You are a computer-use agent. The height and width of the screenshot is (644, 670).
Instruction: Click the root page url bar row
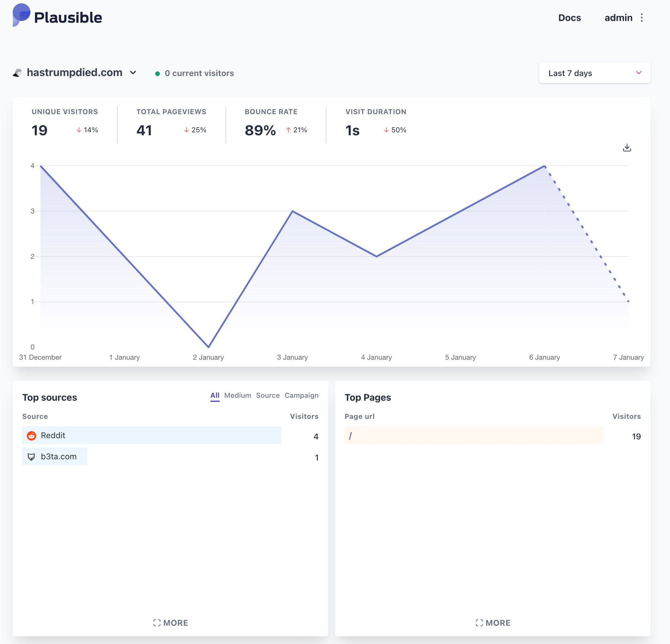click(x=474, y=436)
